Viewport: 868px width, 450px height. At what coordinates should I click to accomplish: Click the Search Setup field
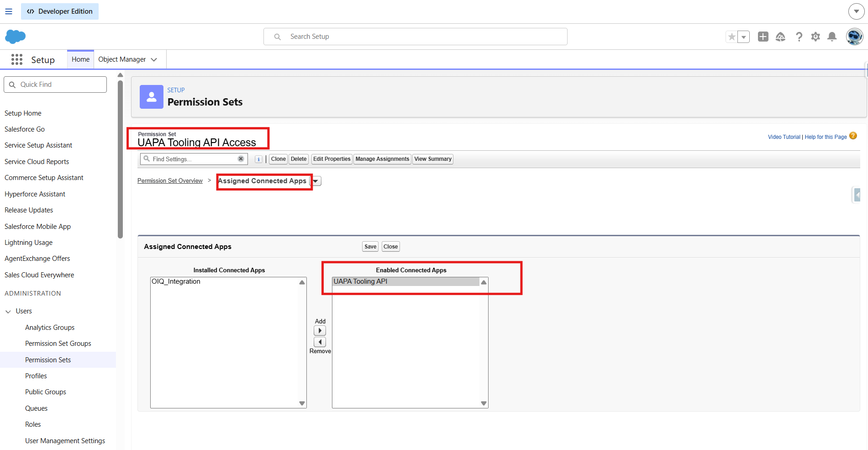[x=415, y=37]
